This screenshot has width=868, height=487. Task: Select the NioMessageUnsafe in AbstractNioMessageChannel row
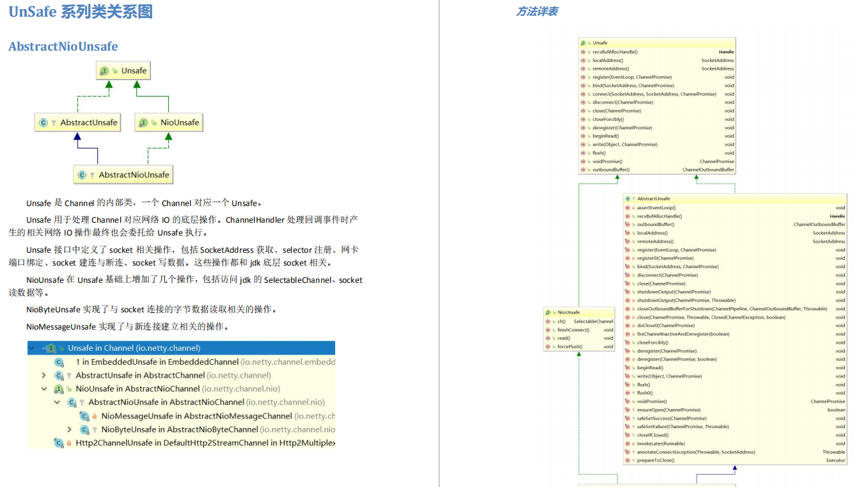coord(181,416)
